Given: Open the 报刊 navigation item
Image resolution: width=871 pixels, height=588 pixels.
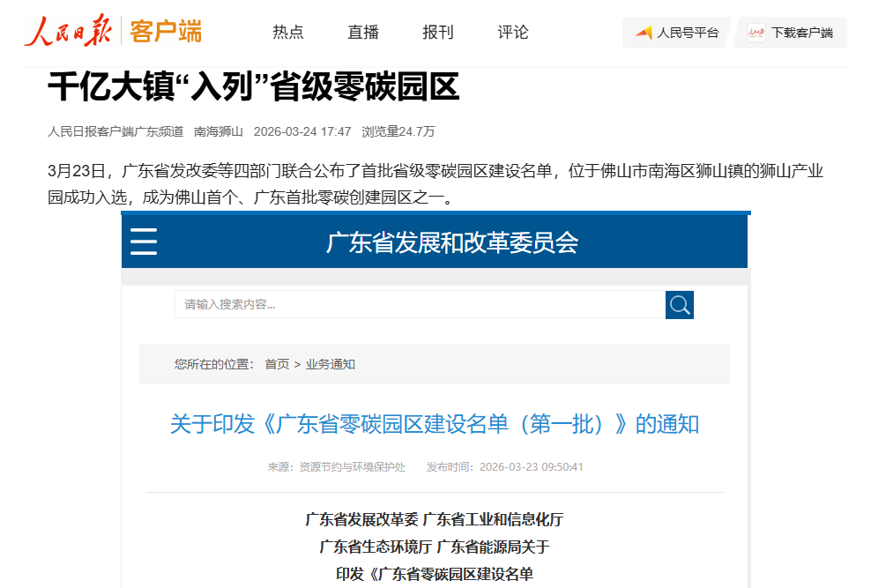Looking at the screenshot, I should pyautogui.click(x=438, y=33).
